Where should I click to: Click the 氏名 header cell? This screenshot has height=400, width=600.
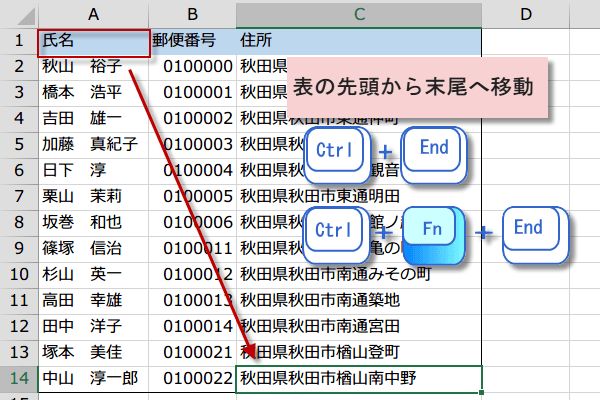[93, 42]
